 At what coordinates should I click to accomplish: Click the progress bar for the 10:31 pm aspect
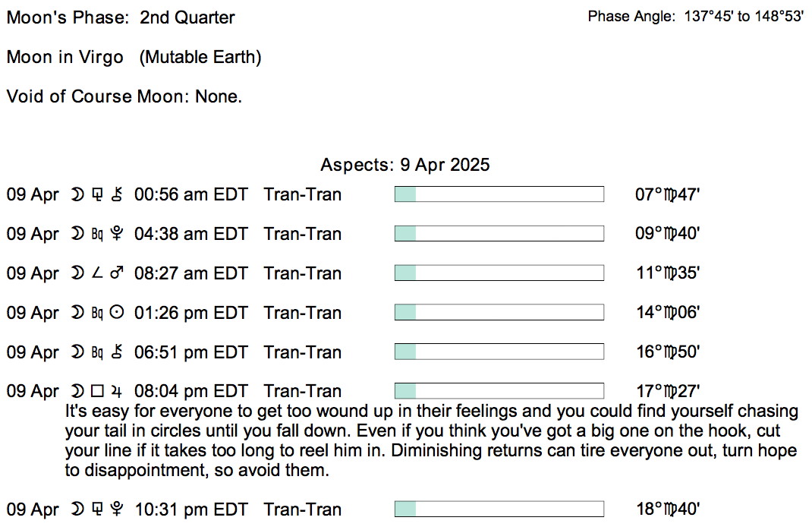tap(499, 509)
